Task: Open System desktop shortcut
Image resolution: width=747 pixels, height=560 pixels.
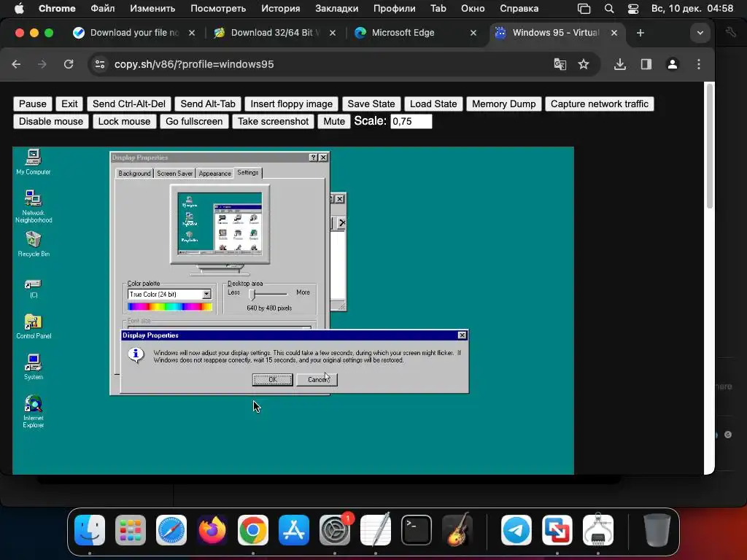Action: 34,367
